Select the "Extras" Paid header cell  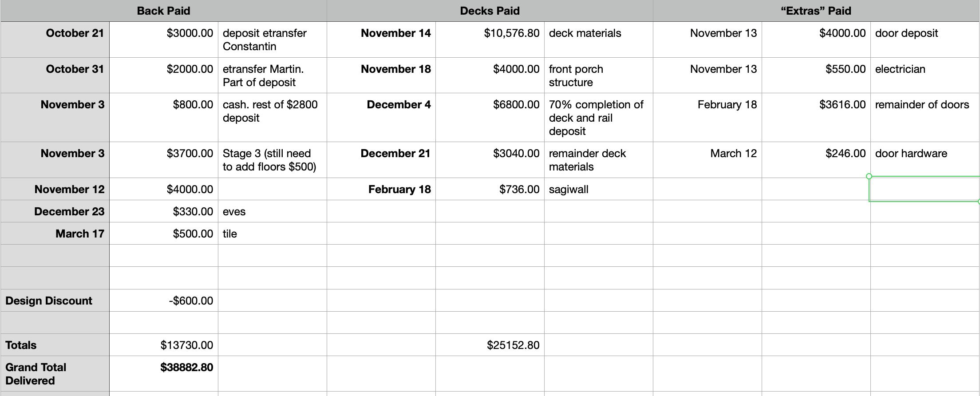[x=816, y=11]
